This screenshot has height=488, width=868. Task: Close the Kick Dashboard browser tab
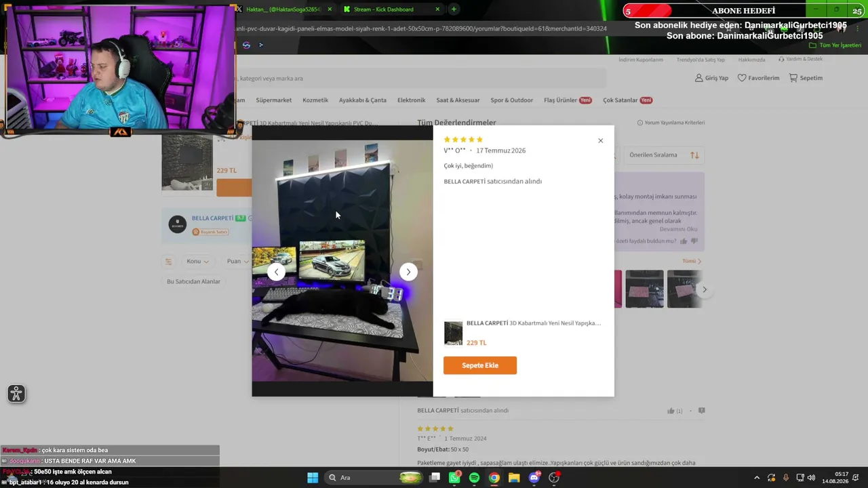(437, 9)
